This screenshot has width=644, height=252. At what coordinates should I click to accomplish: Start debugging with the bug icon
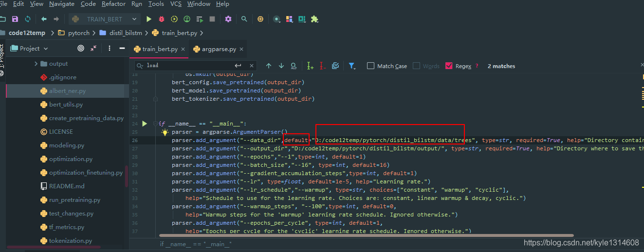point(162,19)
